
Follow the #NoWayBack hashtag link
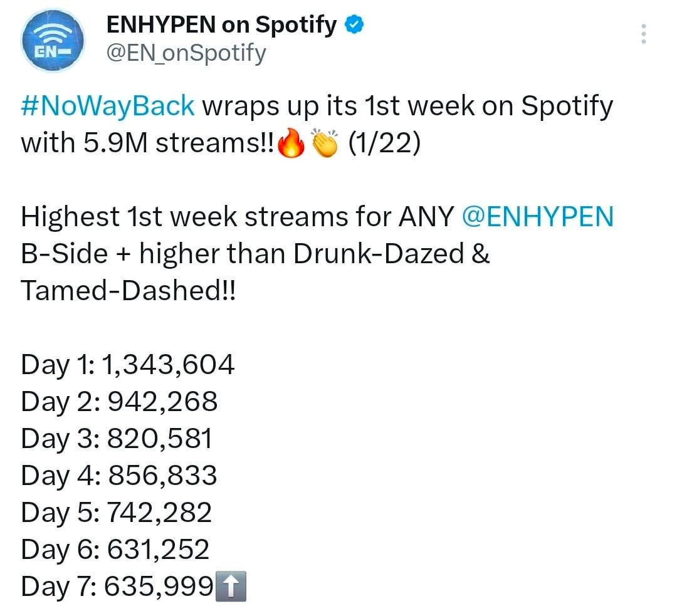tap(108, 107)
